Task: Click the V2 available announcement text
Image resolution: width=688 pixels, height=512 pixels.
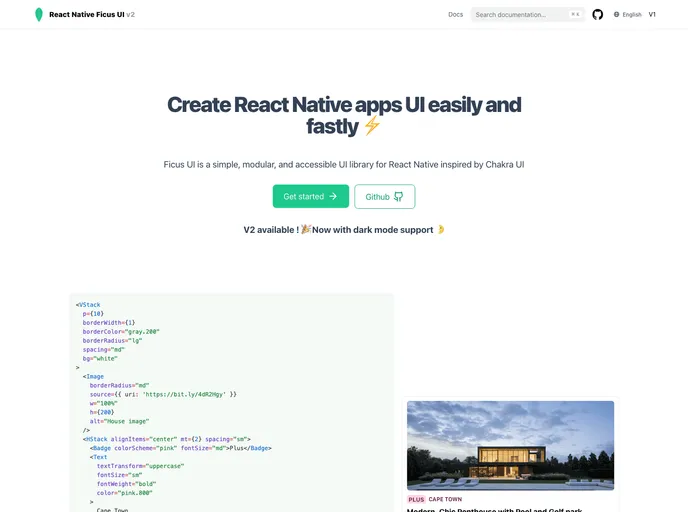Action: click(x=344, y=229)
